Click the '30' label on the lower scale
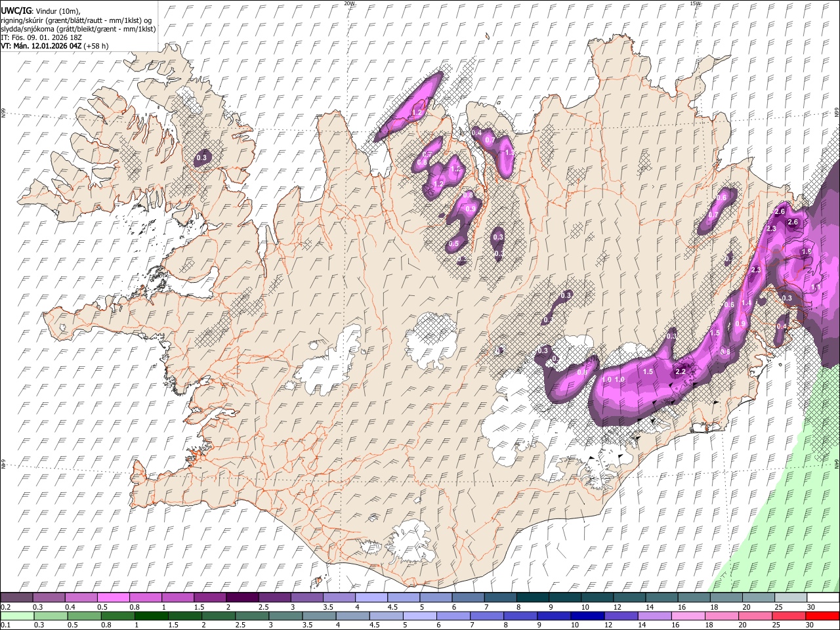Viewport: 840px width, 630px height. coord(811,625)
